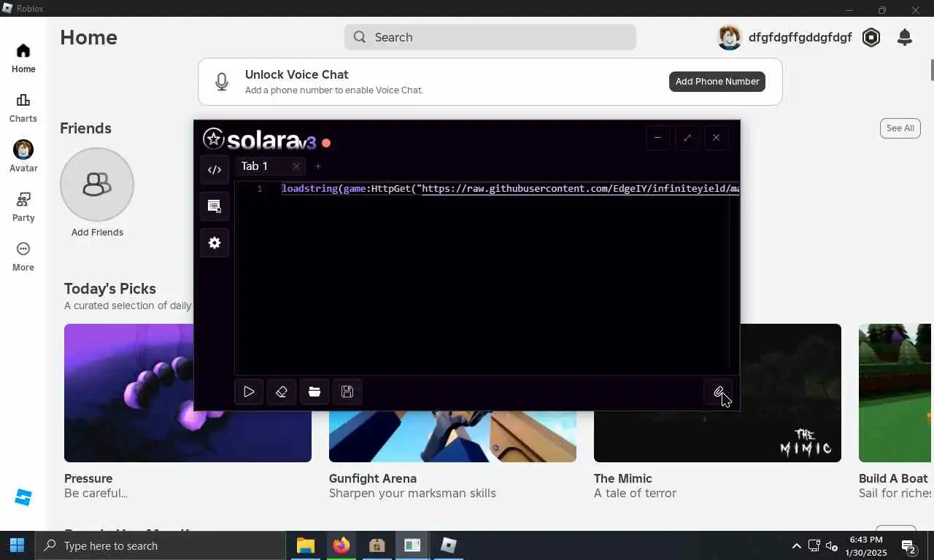
Task: Close Tab 1 in Solara
Action: [296, 166]
